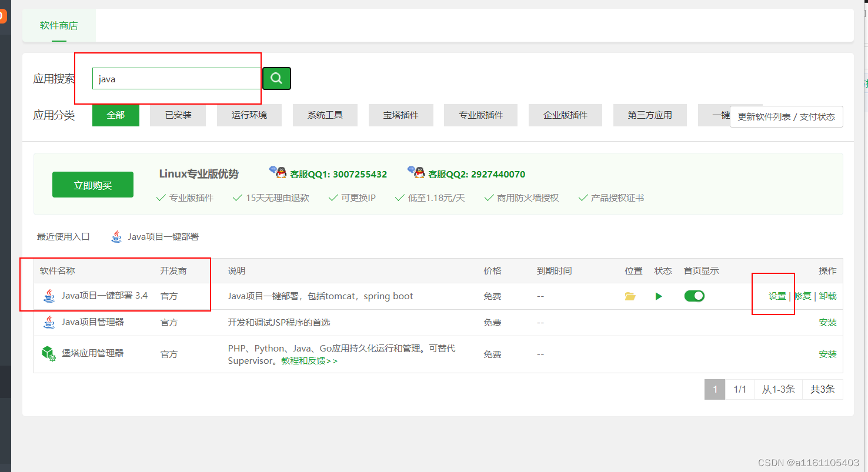The image size is (868, 472).
Task: Click the 软件名称 column header
Action: (58, 271)
